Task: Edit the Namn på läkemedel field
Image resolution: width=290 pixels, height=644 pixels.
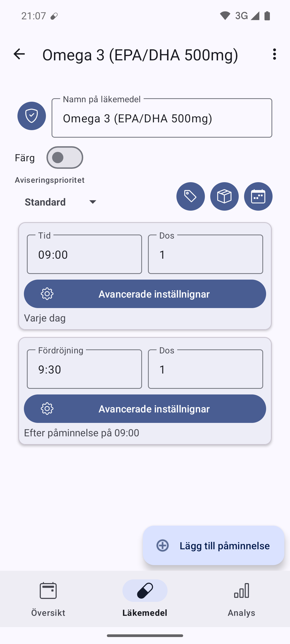Action: [x=162, y=118]
